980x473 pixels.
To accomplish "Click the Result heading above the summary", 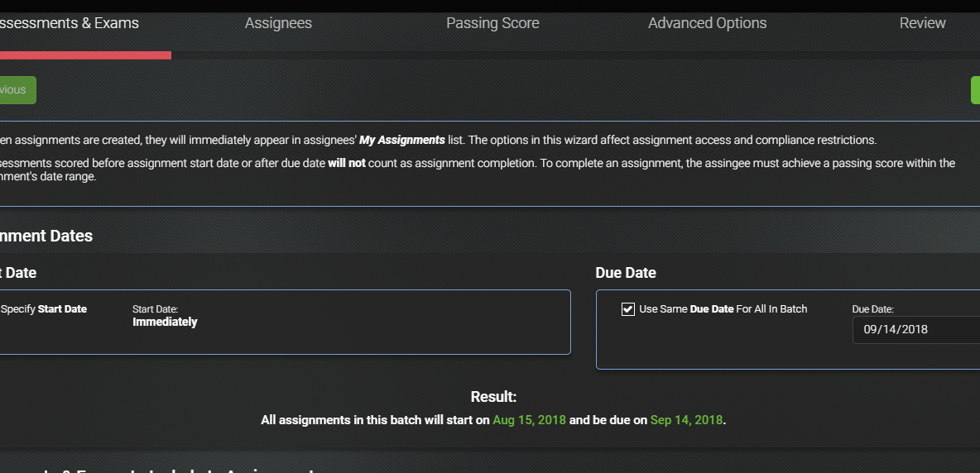I will click(494, 397).
